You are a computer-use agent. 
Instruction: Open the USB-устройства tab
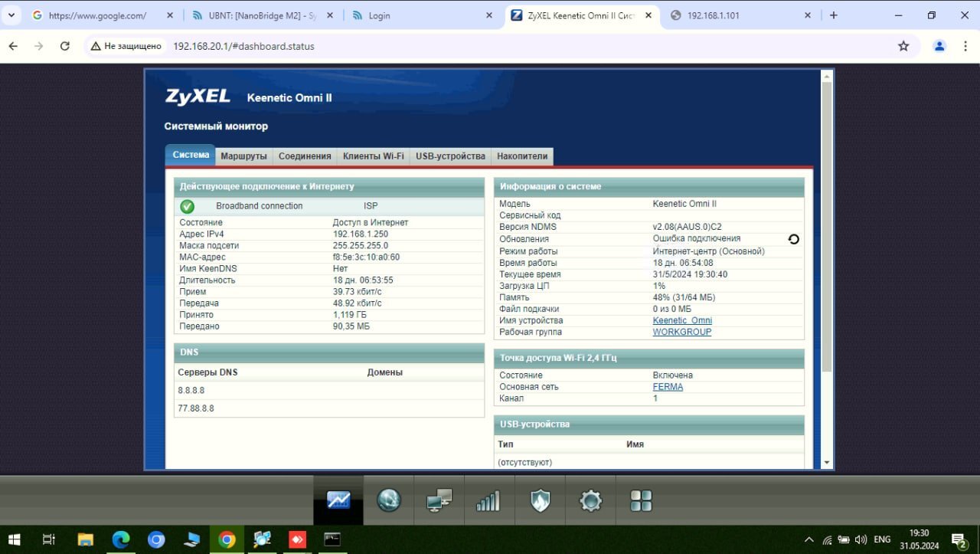[450, 156]
